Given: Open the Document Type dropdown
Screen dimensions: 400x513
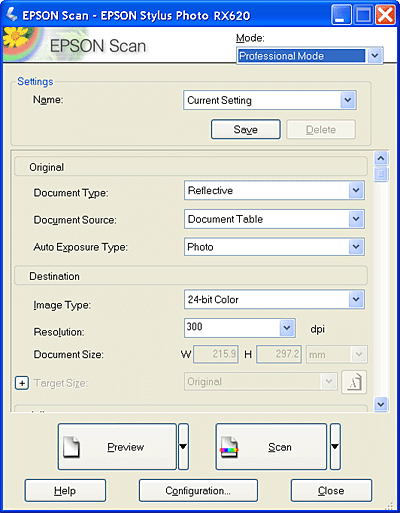Looking at the screenshot, I should click(x=274, y=190).
